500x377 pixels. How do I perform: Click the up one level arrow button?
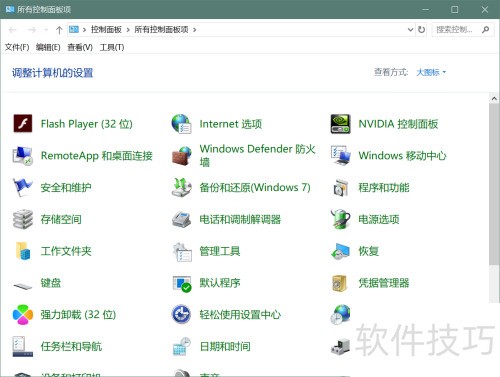pos(59,30)
